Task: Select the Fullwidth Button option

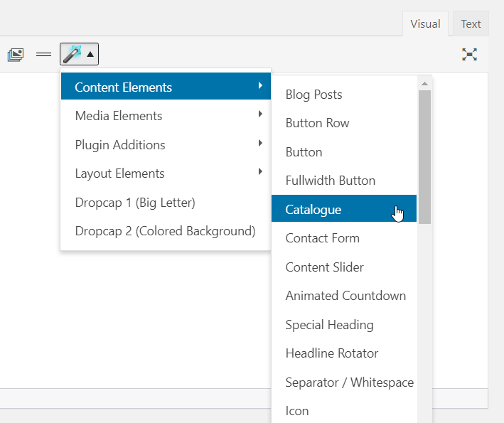Action: 330,181
